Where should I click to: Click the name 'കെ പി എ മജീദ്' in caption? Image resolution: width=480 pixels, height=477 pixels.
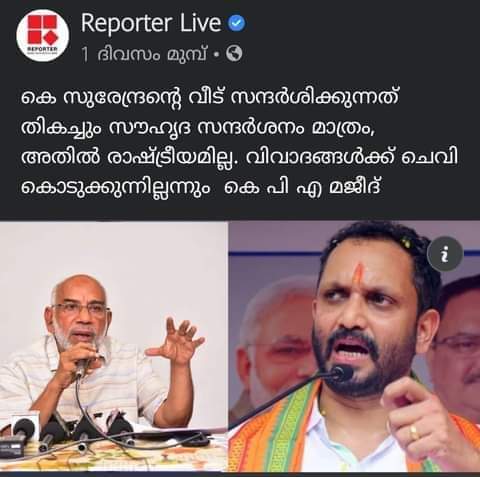point(302,188)
